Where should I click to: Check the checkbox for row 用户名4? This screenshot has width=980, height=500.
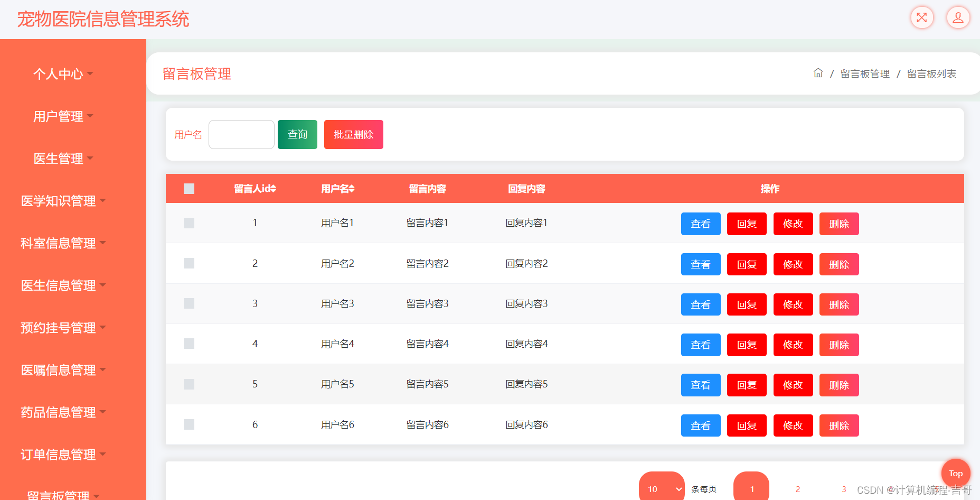[x=189, y=344]
